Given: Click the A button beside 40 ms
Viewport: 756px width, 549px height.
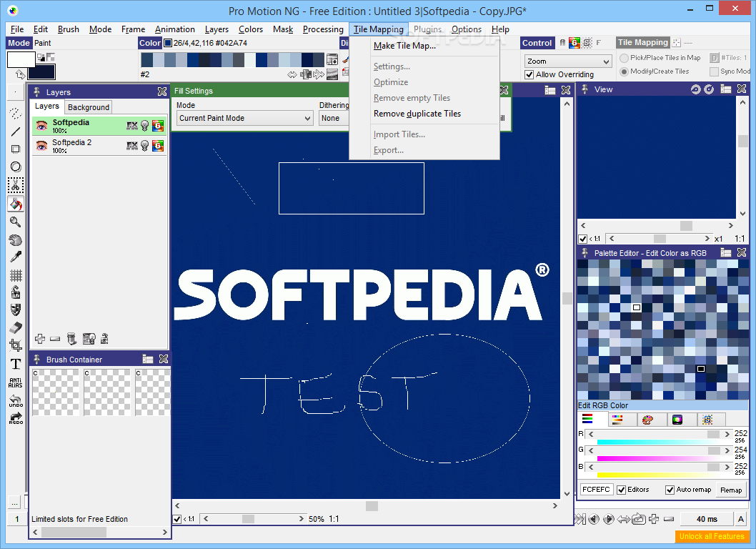Looking at the screenshot, I should pos(740,519).
